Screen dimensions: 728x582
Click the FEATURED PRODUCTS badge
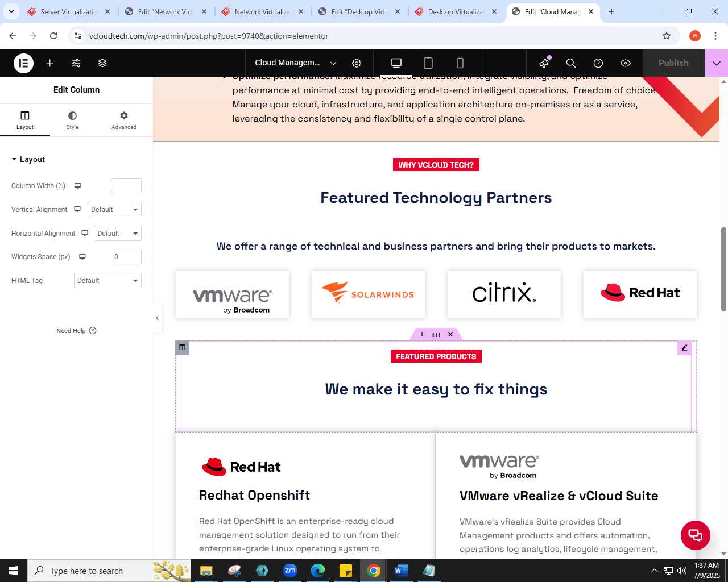pos(436,356)
